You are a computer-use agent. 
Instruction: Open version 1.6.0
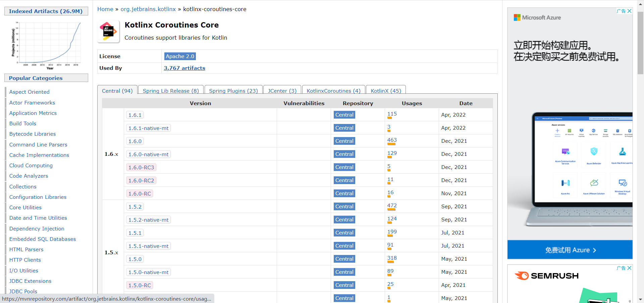pyautogui.click(x=135, y=141)
